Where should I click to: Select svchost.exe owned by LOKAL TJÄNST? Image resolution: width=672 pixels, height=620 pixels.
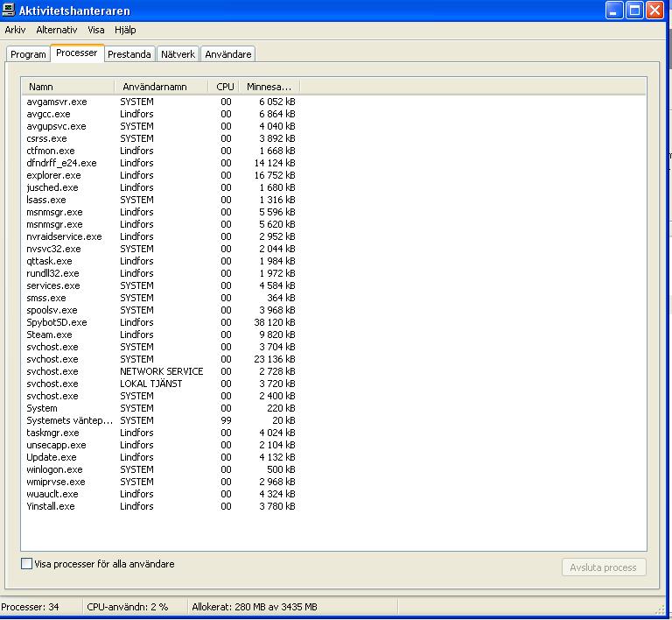(161, 384)
